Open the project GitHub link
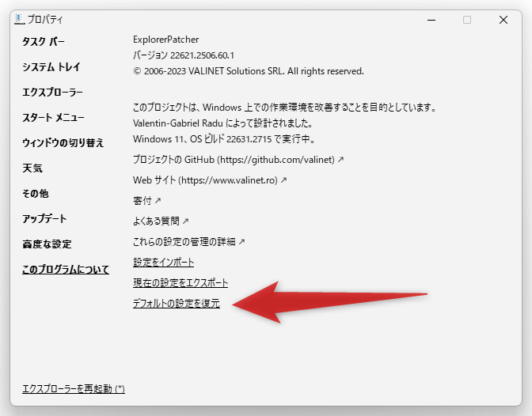 click(238, 159)
